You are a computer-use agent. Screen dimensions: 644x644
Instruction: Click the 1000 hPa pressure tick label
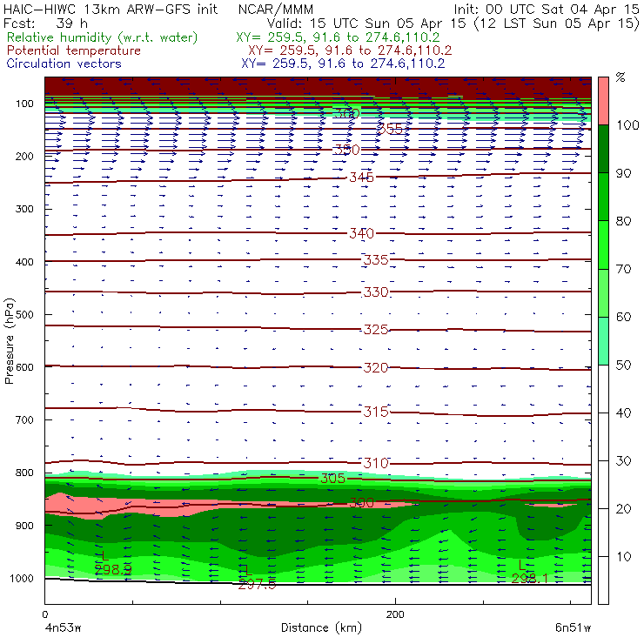(x=22, y=578)
